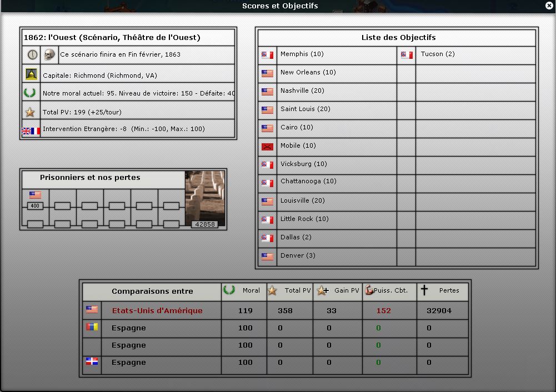
Task: Click the cemetery losses thumbnail
Action: [x=205, y=199]
